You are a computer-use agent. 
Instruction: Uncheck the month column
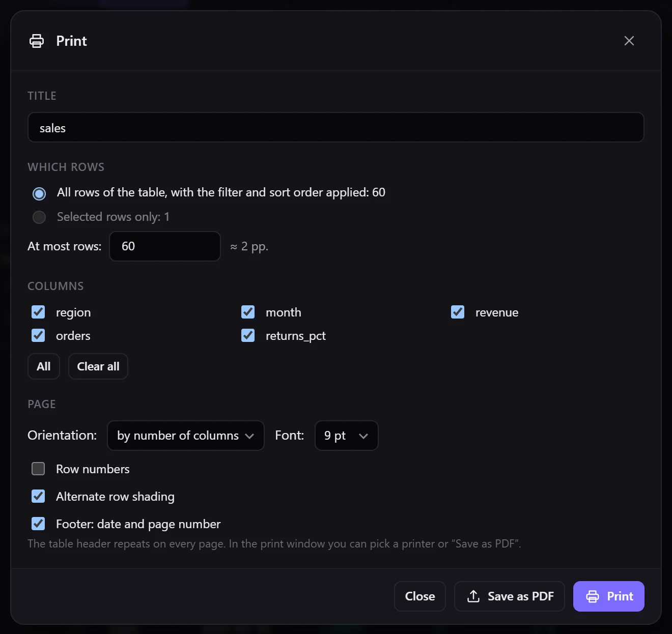[x=248, y=312]
